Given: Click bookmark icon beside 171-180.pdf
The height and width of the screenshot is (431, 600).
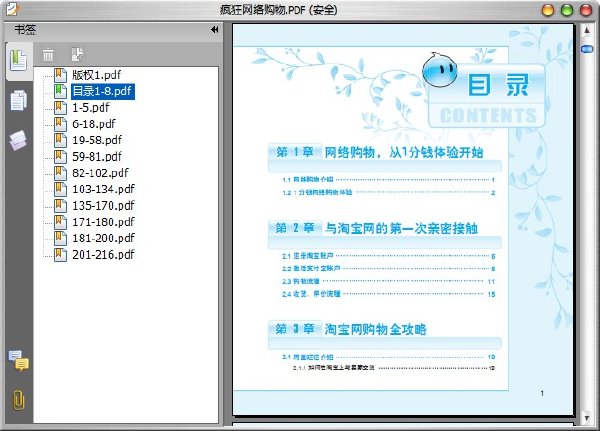Looking at the screenshot, I should 60,222.
